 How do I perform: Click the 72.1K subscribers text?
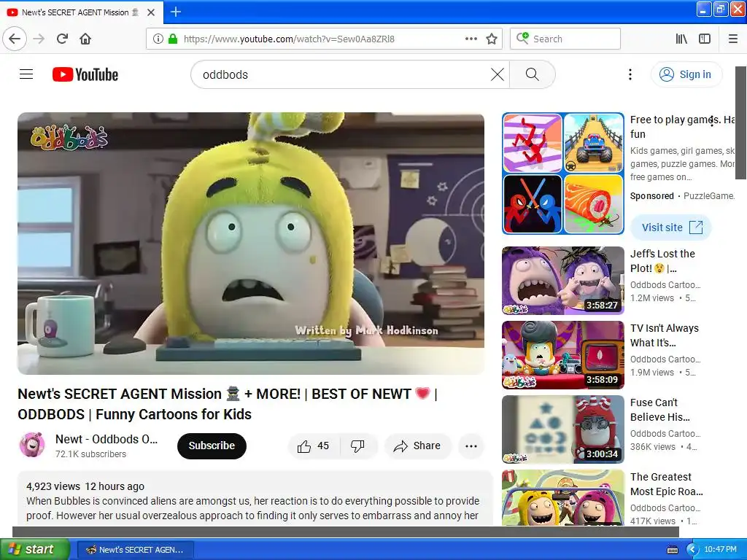point(90,454)
